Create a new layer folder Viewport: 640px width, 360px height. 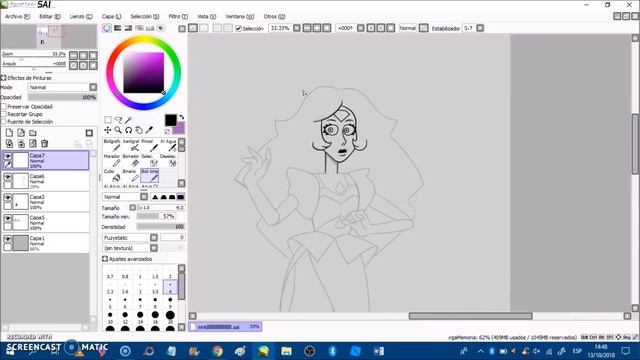[33, 133]
